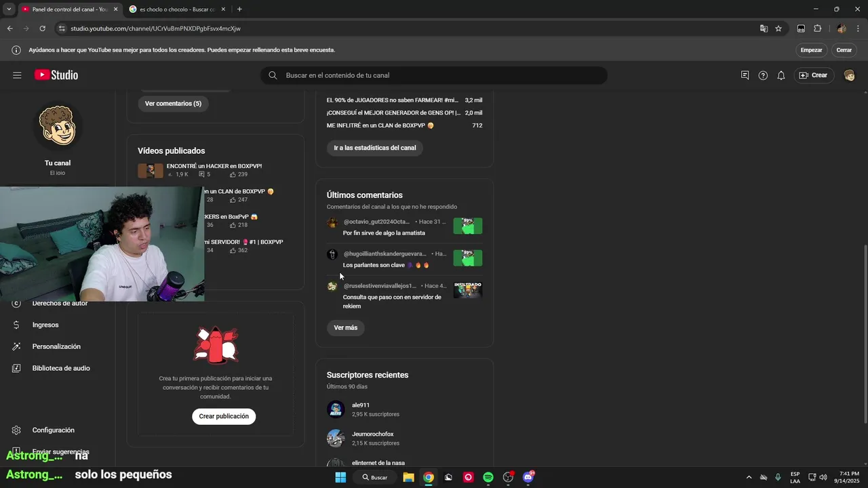868x488 pixels.
Task: Click the comments count icon showing 5
Action: click(x=201, y=174)
